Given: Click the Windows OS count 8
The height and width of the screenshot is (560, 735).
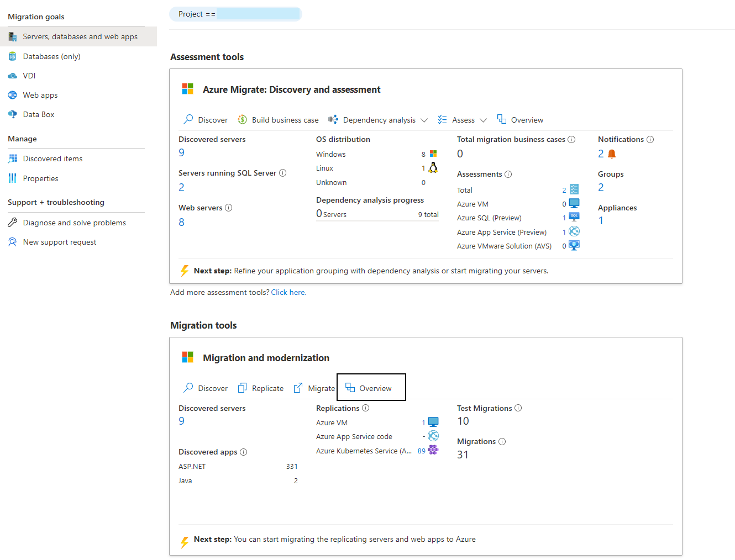Looking at the screenshot, I should (x=423, y=154).
